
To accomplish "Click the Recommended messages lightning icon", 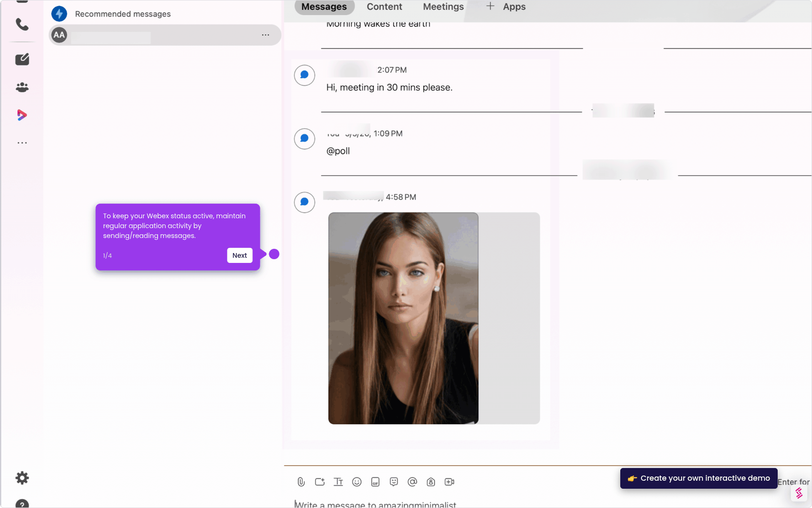I will (59, 14).
